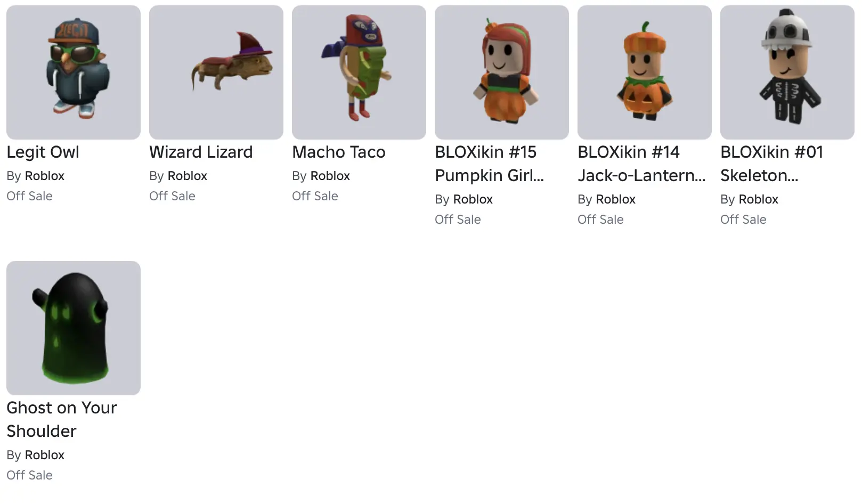862x504 pixels.
Task: Visit Roblox creator link under Legit Owl
Action: point(45,176)
